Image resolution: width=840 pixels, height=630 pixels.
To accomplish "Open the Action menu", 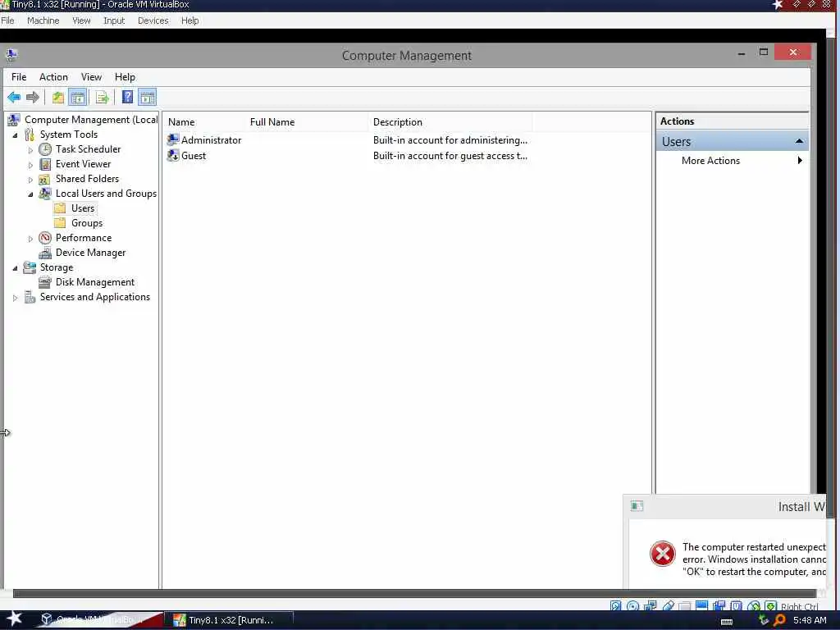I will [x=53, y=77].
